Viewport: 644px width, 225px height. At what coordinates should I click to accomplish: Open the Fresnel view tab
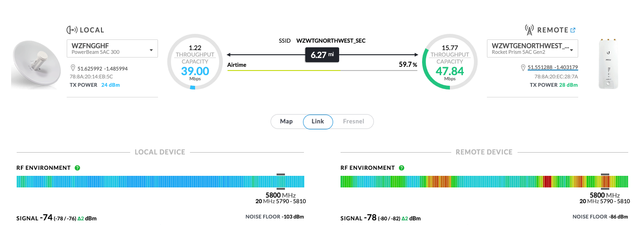pyautogui.click(x=353, y=122)
